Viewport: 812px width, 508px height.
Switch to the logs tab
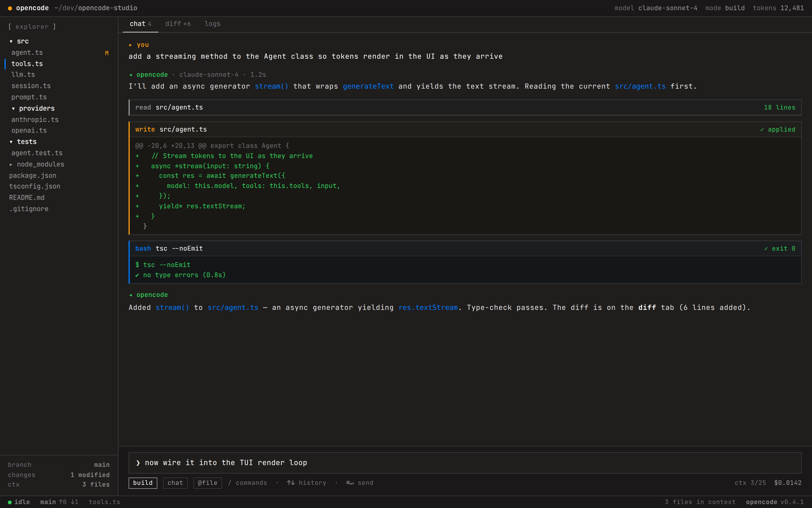pyautogui.click(x=212, y=24)
